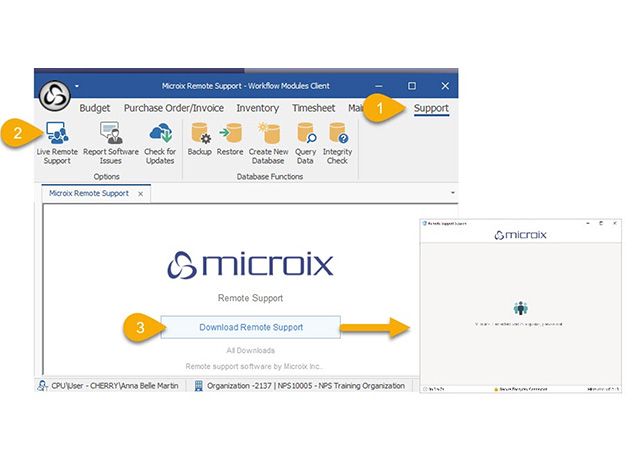This screenshot has height=468, width=640.
Task: Run the Integrity Check
Action: click(x=338, y=134)
